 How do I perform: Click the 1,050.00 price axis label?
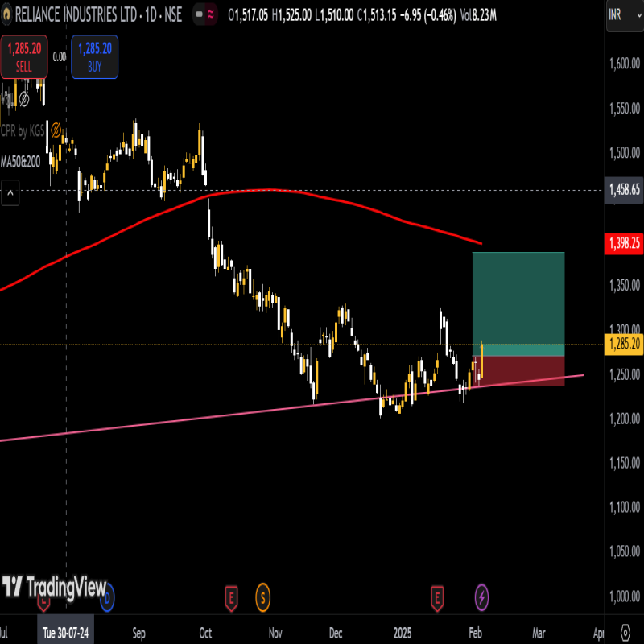pyautogui.click(x=625, y=551)
